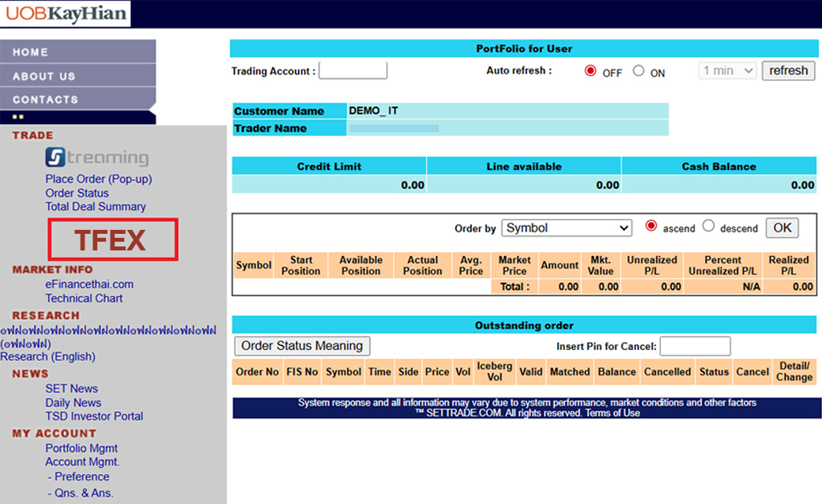Click the refresh button
Screen dimensions: 822x504
[x=789, y=71]
